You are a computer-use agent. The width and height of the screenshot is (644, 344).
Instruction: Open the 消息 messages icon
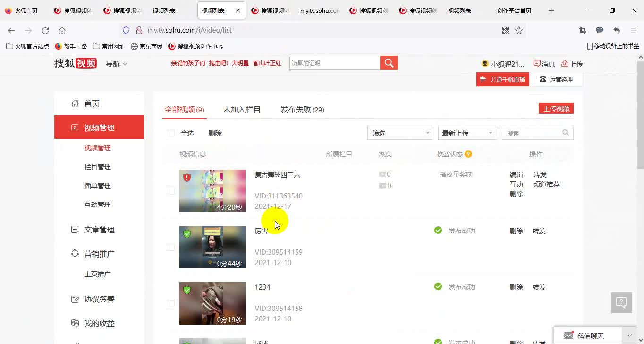(x=544, y=64)
